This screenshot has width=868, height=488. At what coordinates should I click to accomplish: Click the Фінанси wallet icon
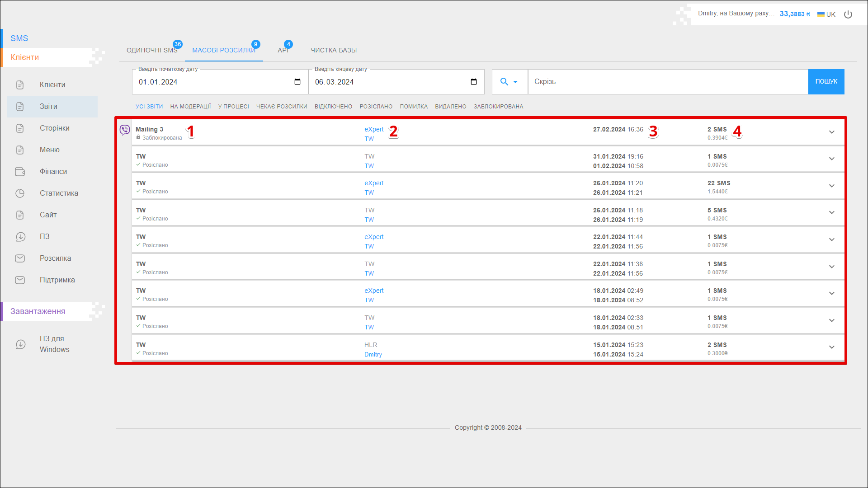pos(20,172)
